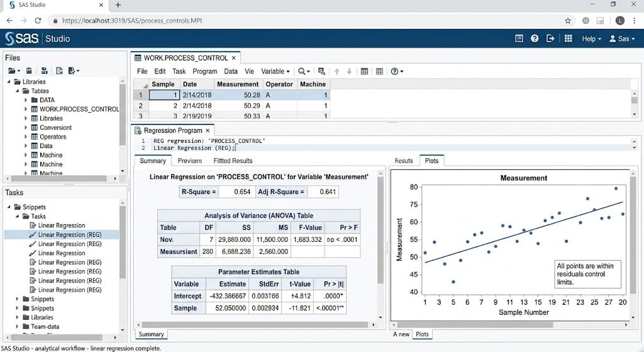Collapse the Tablas folder
Screen dimensions: 644x352
coord(17,91)
